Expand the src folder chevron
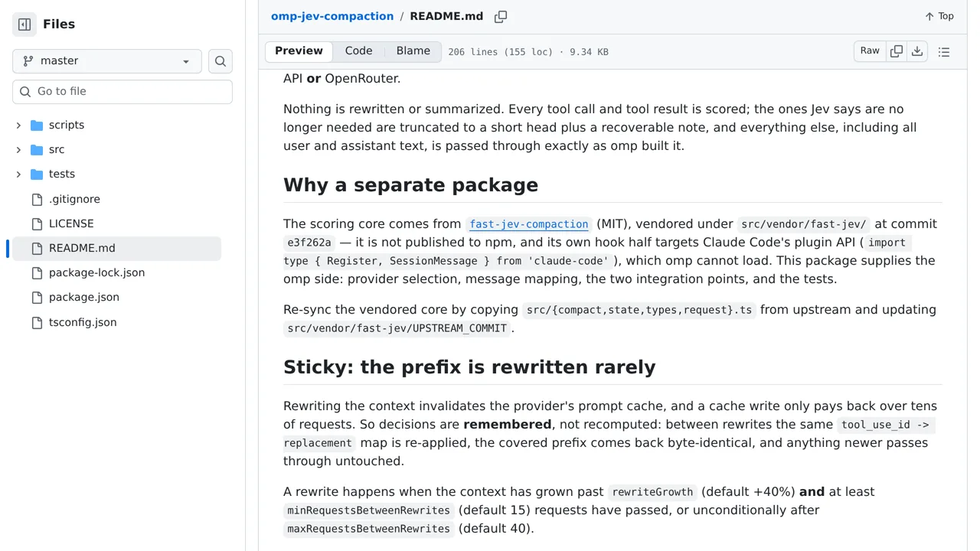The height and width of the screenshot is (551, 980). [18, 150]
